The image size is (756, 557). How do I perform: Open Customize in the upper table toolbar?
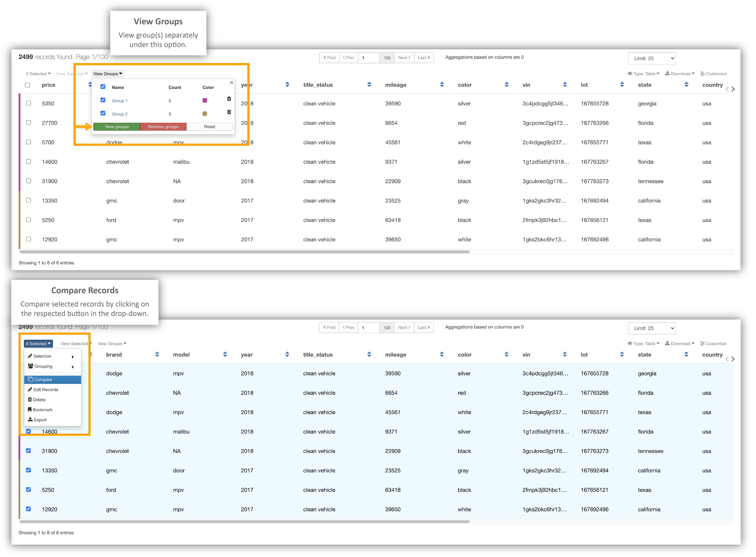(713, 74)
